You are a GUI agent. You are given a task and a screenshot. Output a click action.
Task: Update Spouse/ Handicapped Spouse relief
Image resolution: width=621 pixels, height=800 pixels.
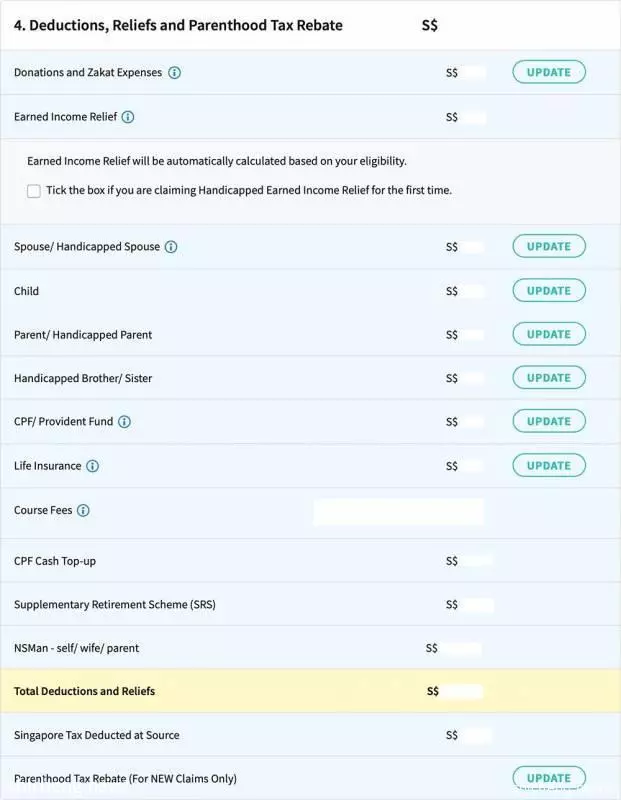549,246
